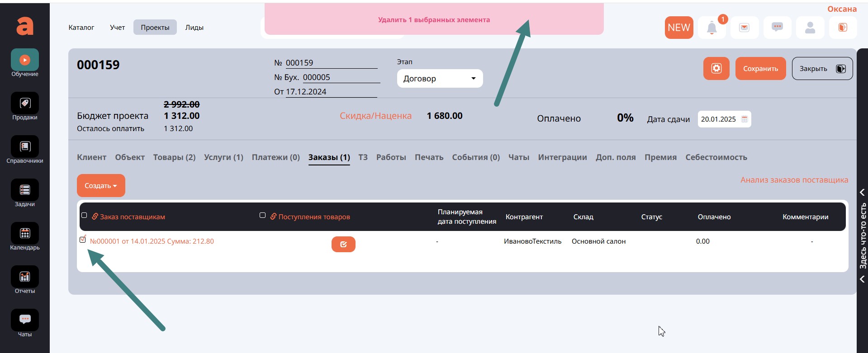The image size is (868, 353).
Task: Click the notifications bell icon
Action: click(x=711, y=28)
